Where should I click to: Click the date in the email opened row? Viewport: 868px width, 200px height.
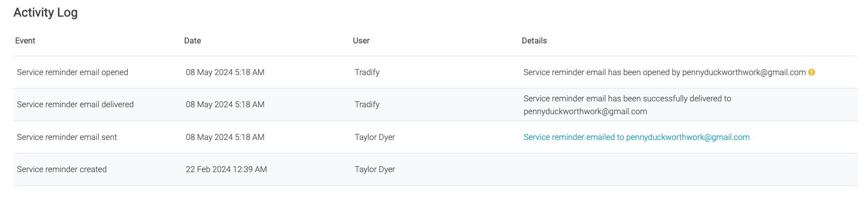coord(225,72)
